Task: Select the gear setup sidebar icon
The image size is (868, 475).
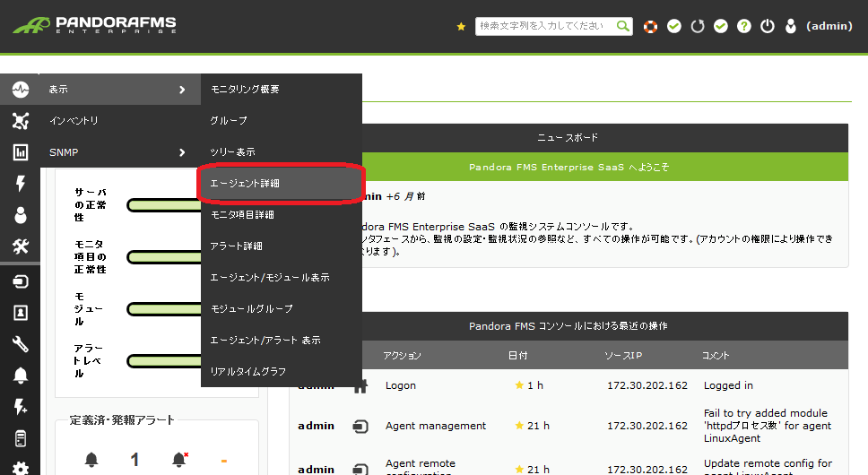Action: click(x=21, y=468)
